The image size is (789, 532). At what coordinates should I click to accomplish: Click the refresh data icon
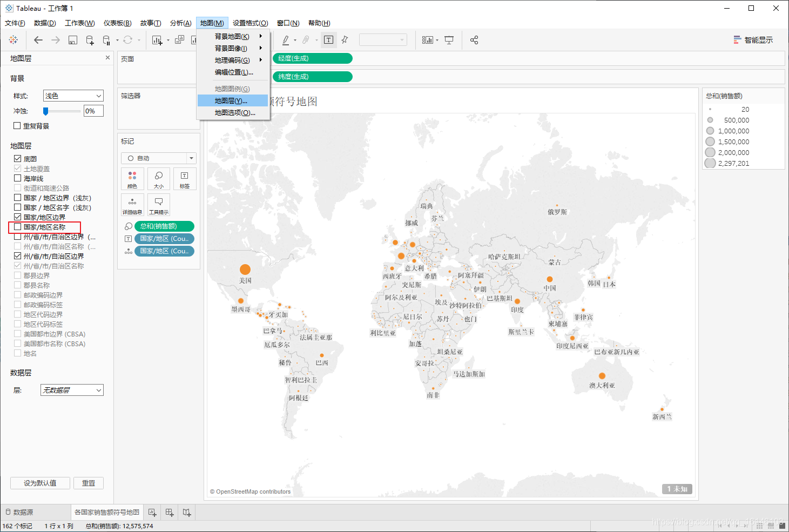point(128,40)
